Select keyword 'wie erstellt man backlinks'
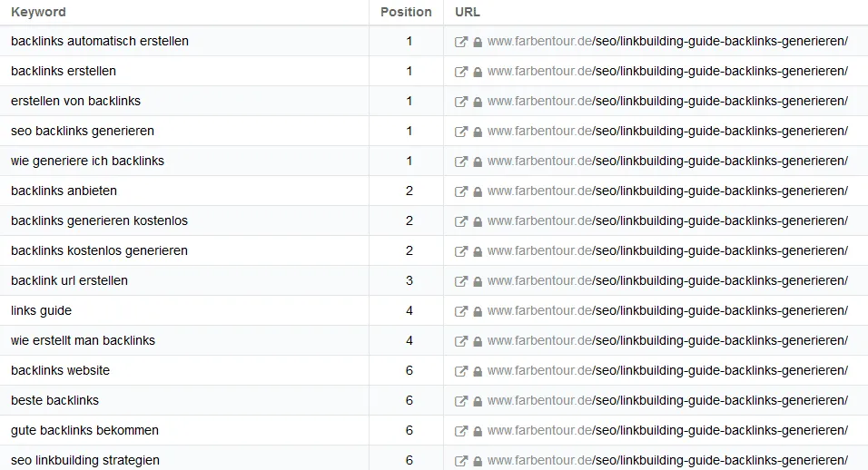This screenshot has width=868, height=470. tap(83, 340)
